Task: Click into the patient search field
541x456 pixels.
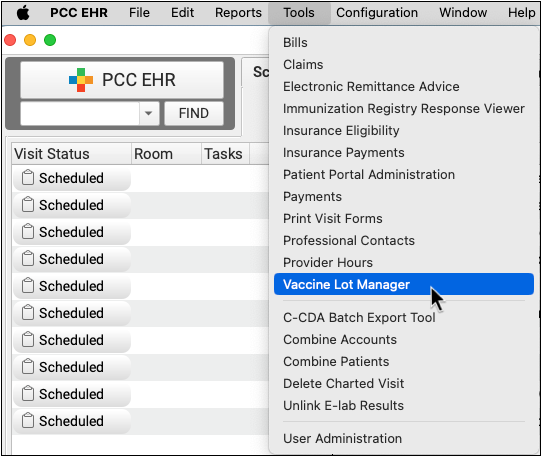Action: point(80,113)
